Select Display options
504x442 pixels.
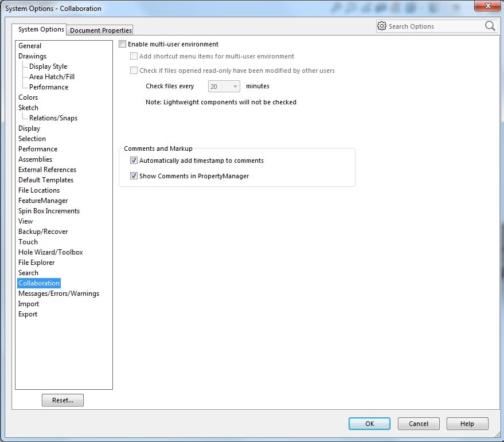[29, 128]
